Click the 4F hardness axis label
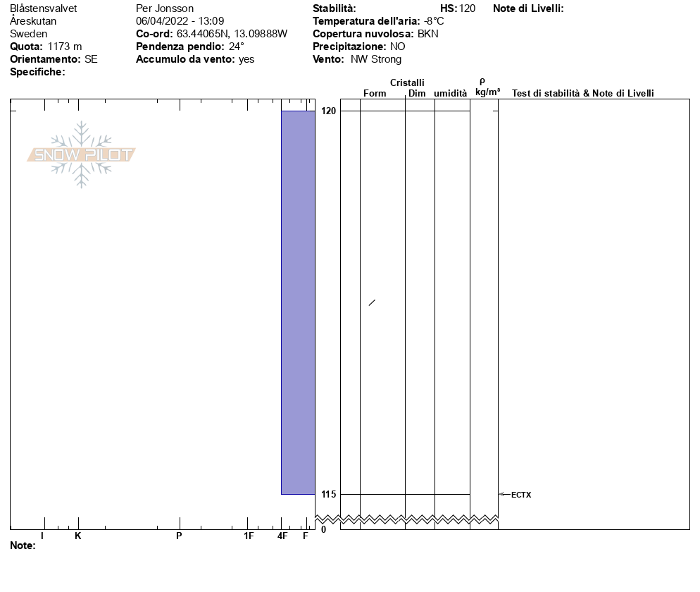The height and width of the screenshot is (592, 700). 282,536
